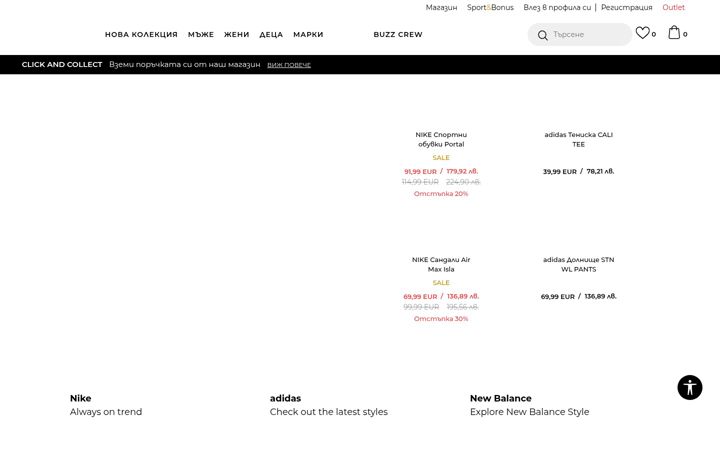Open the accessibility widget button

click(x=690, y=388)
